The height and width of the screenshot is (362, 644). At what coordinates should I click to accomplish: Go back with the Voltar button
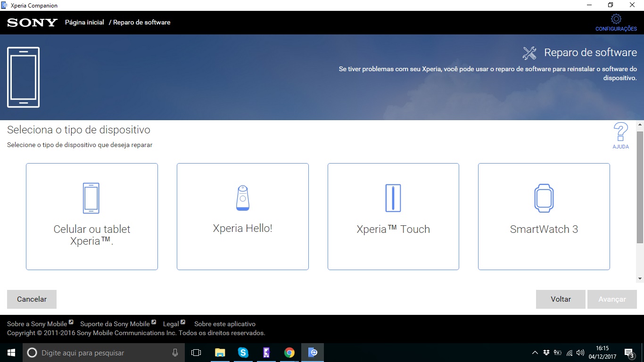point(561,299)
